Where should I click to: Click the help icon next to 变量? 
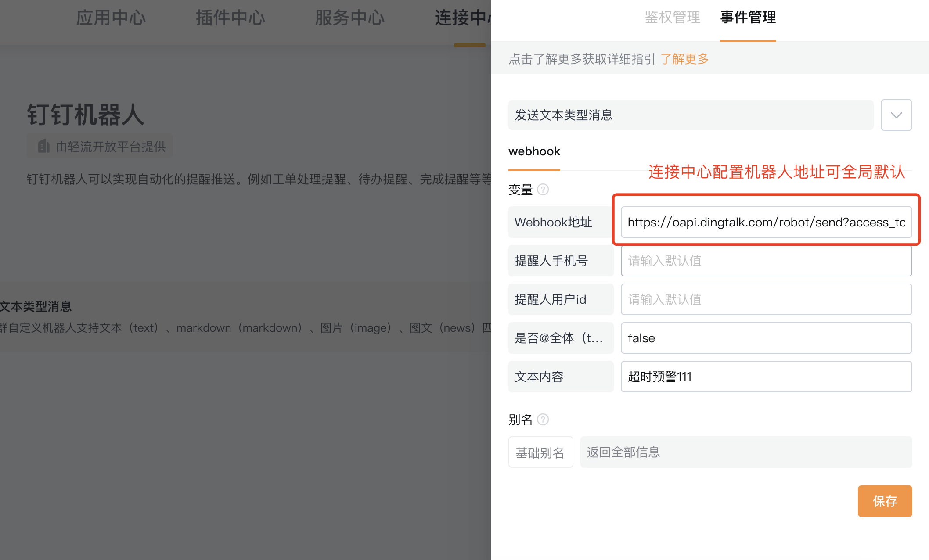coord(543,190)
